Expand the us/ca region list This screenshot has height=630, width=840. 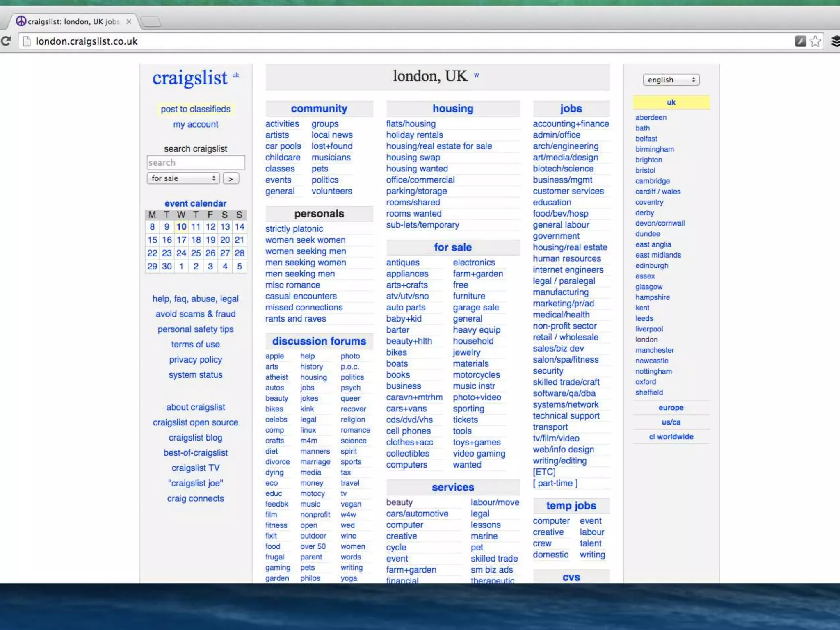(x=671, y=422)
